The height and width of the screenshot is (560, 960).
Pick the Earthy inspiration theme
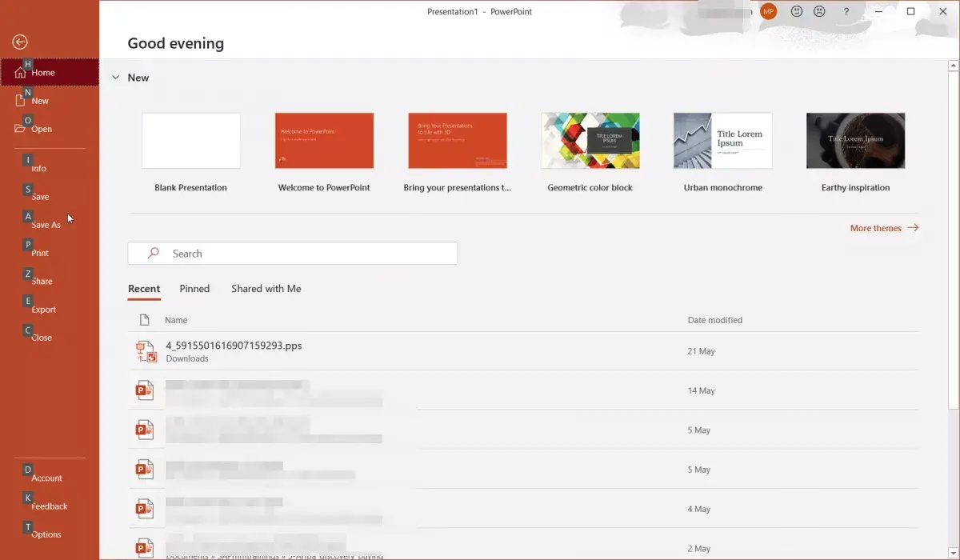pyautogui.click(x=856, y=152)
